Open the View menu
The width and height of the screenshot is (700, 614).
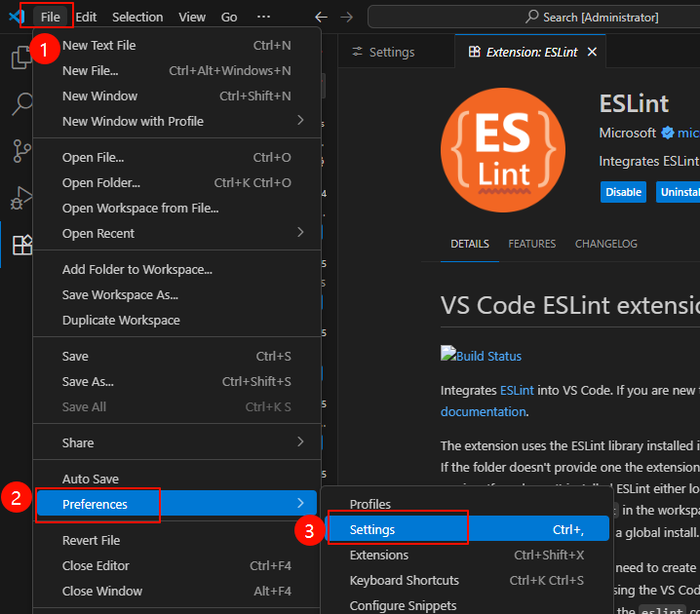(x=192, y=17)
